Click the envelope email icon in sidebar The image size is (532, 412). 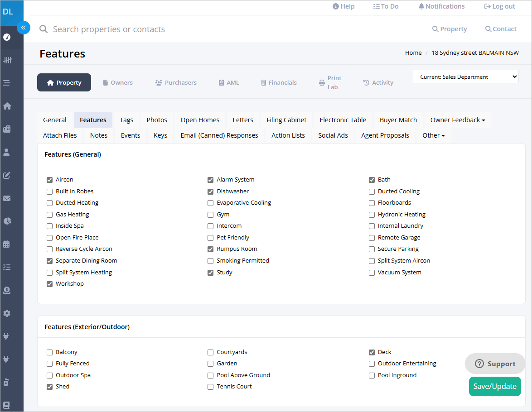[6, 198]
